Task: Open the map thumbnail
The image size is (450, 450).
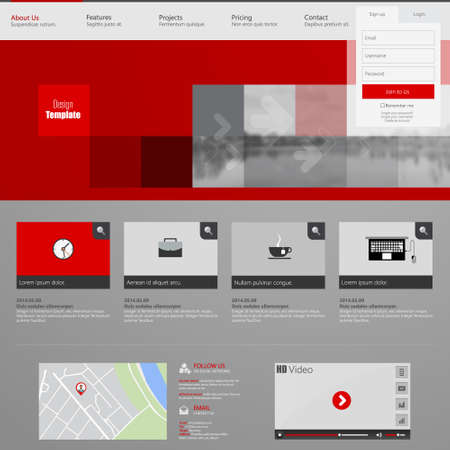Action: 103,401
